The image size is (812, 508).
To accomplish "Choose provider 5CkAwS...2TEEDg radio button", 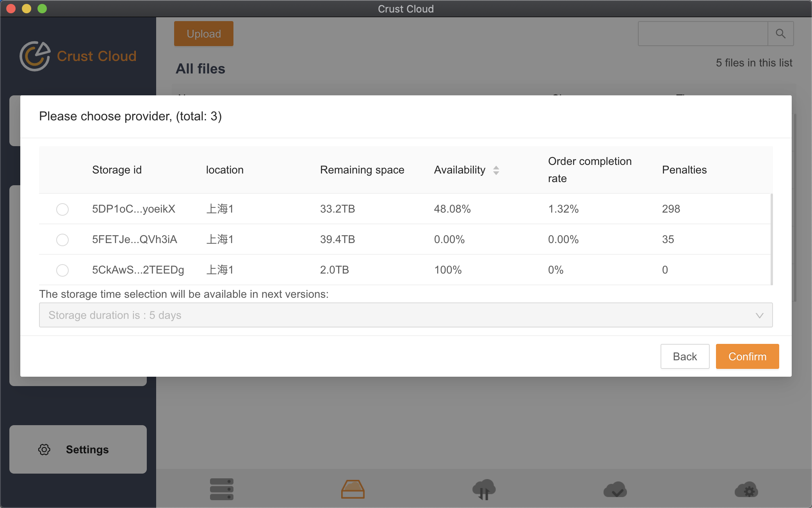I will 62,270.
